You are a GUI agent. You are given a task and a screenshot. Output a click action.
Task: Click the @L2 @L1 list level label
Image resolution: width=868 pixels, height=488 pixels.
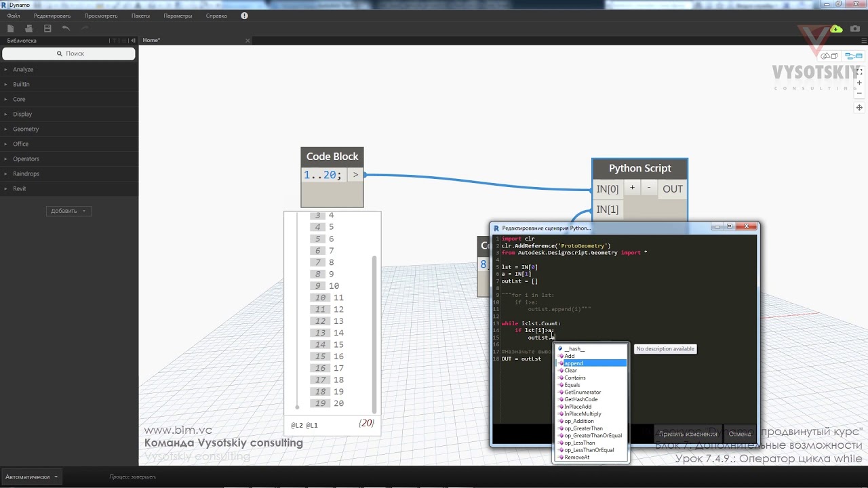(x=304, y=426)
